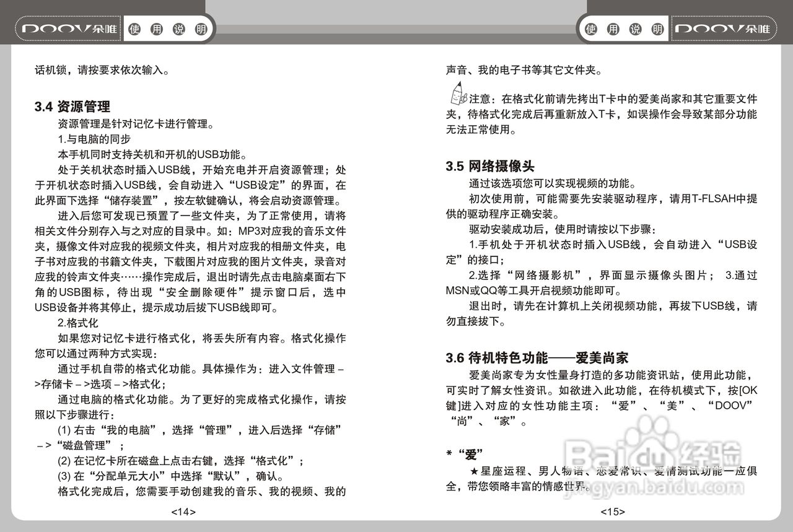The width and height of the screenshot is (793, 532).
Task: Click page number <14>
Action: click(x=183, y=512)
